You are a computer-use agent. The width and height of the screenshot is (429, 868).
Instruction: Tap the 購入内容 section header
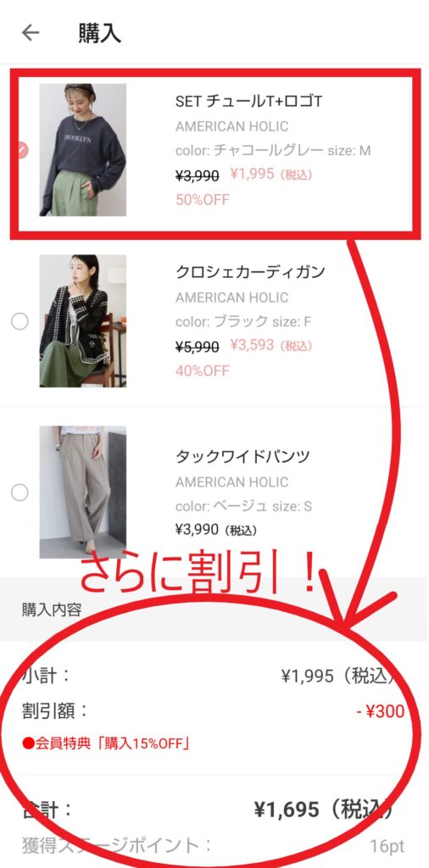click(52, 609)
